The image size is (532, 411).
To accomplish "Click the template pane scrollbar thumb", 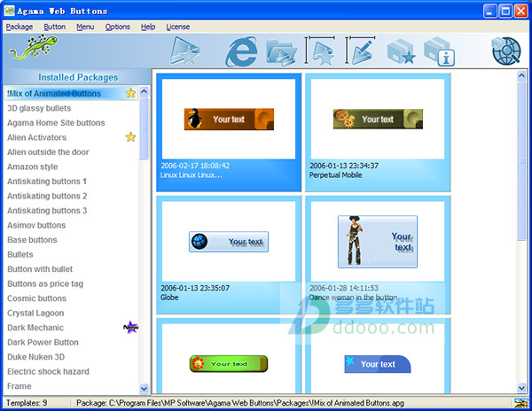I will [x=521, y=161].
